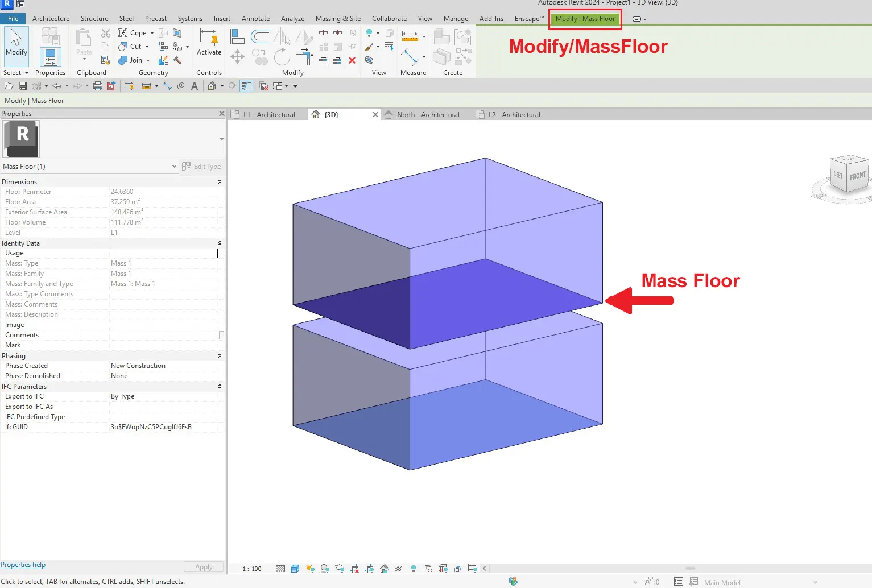
Task: Toggle Temporary View Properties icon
Action: coord(428,569)
